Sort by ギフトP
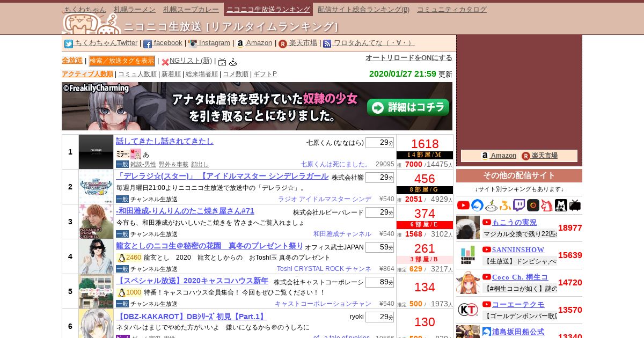Image resolution: width=644 pixels, height=338 pixels. coord(265,74)
